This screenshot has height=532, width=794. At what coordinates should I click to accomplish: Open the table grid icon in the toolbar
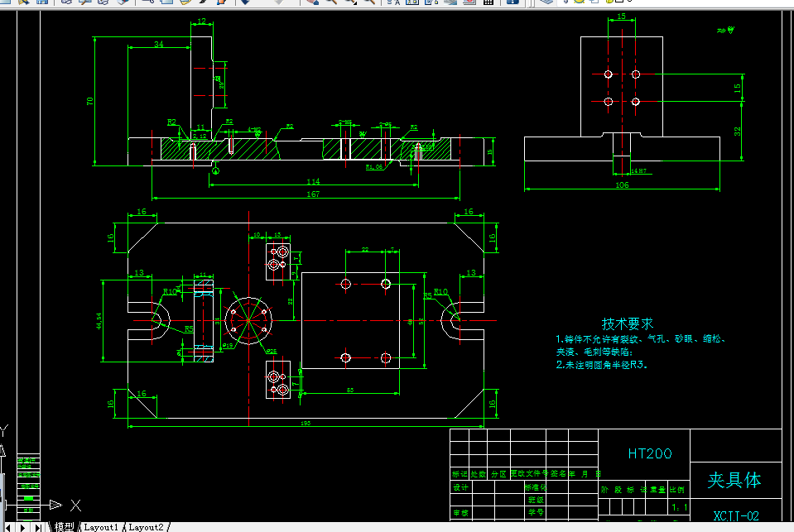pyautogui.click(x=488, y=2)
